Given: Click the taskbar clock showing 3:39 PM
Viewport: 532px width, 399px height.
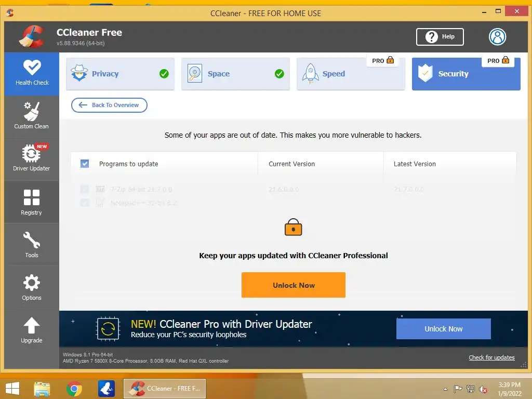Looking at the screenshot, I should [x=509, y=389].
